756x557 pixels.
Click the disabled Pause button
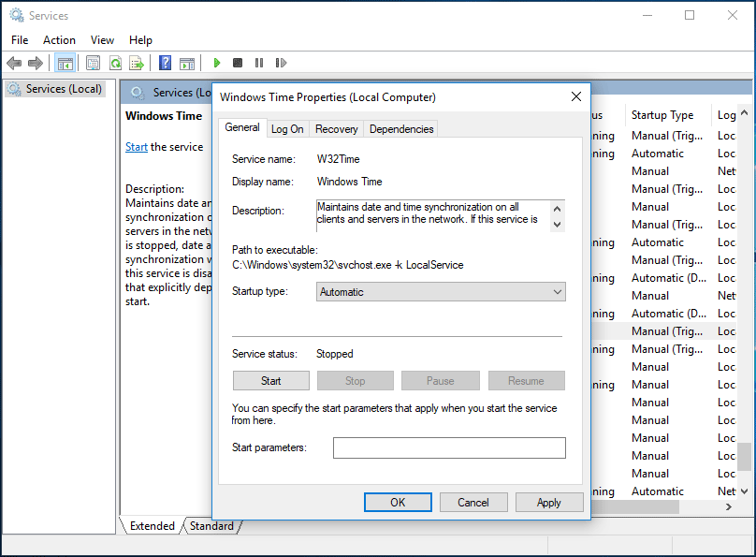[x=440, y=380]
